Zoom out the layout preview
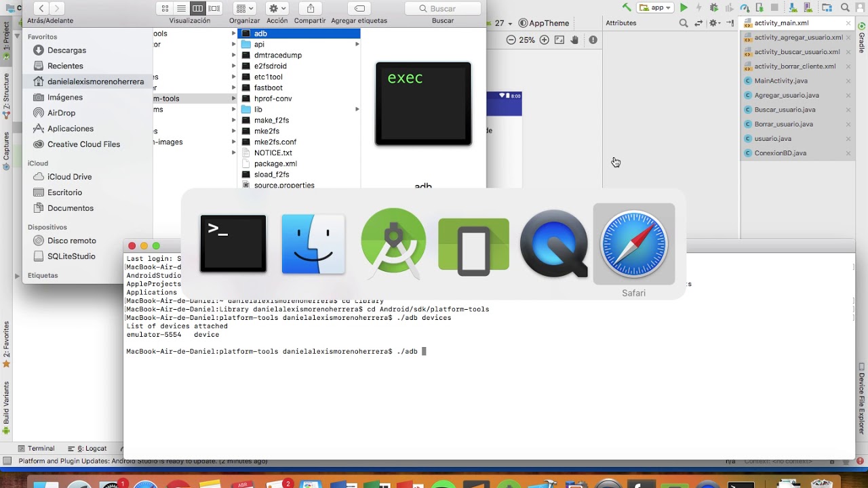The width and height of the screenshot is (868, 488). click(511, 40)
